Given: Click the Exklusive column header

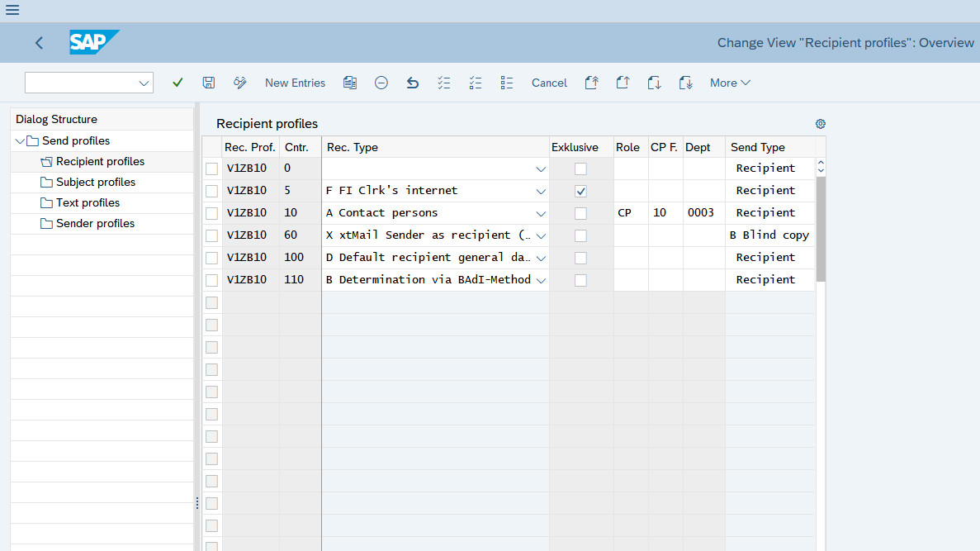Looking at the screenshot, I should pos(581,147).
